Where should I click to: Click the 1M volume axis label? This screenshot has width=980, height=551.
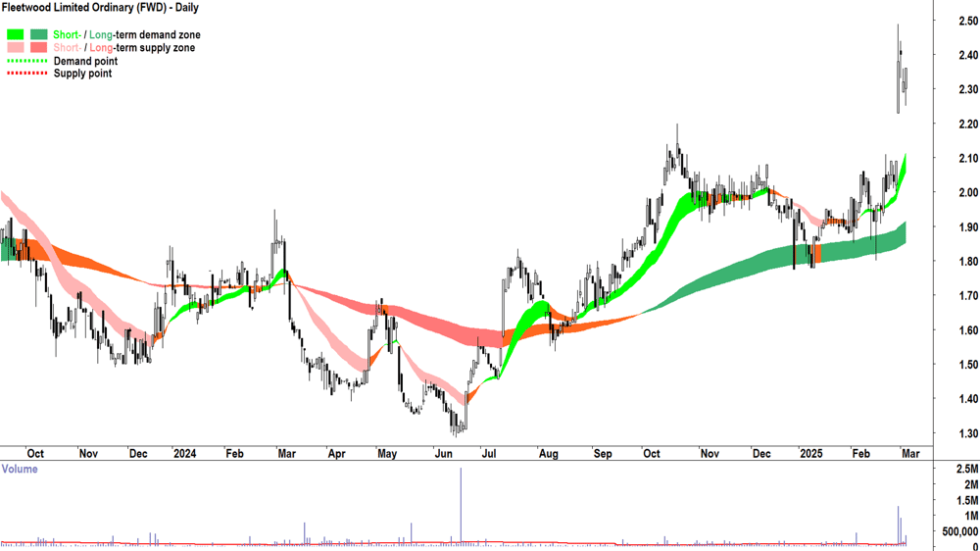(x=971, y=516)
